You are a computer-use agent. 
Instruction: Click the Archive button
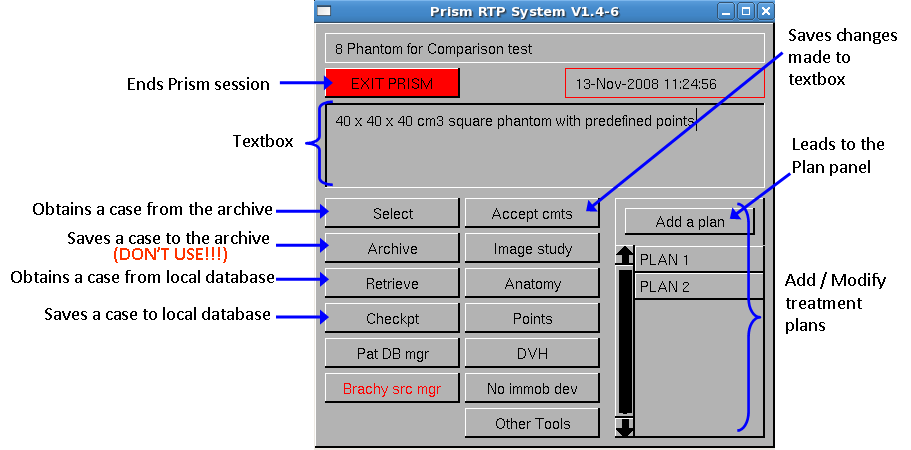coord(392,249)
